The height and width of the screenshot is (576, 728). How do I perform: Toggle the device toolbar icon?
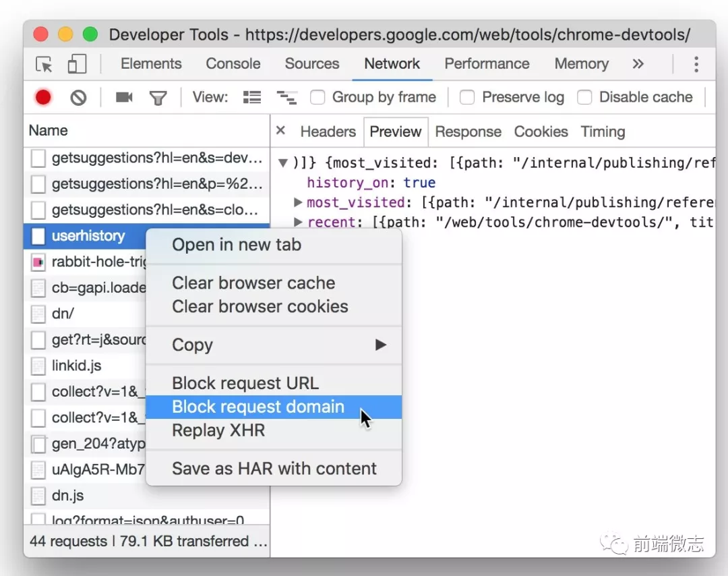77,64
